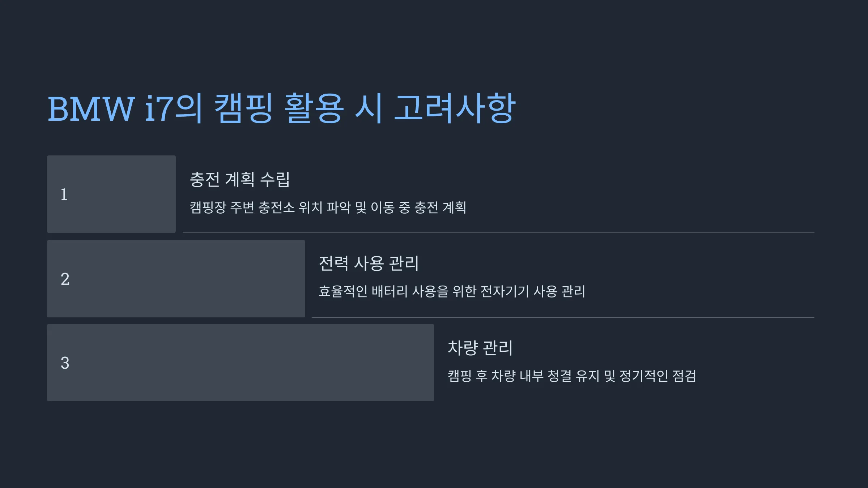Click the description starting with 캠핑 후 차량
The height and width of the screenshot is (488, 868).
point(572,376)
